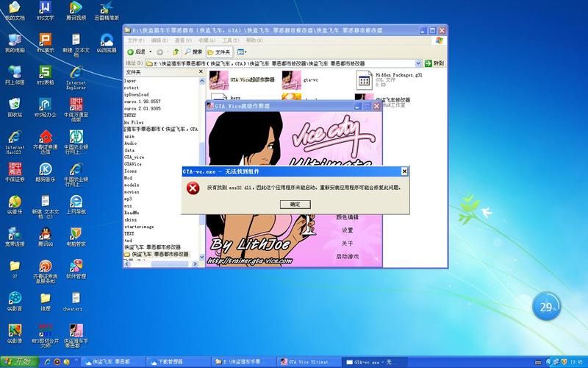588x368 pixels.
Task: Open the Views dropdown in Explorer toolbar
Action: click(242, 52)
